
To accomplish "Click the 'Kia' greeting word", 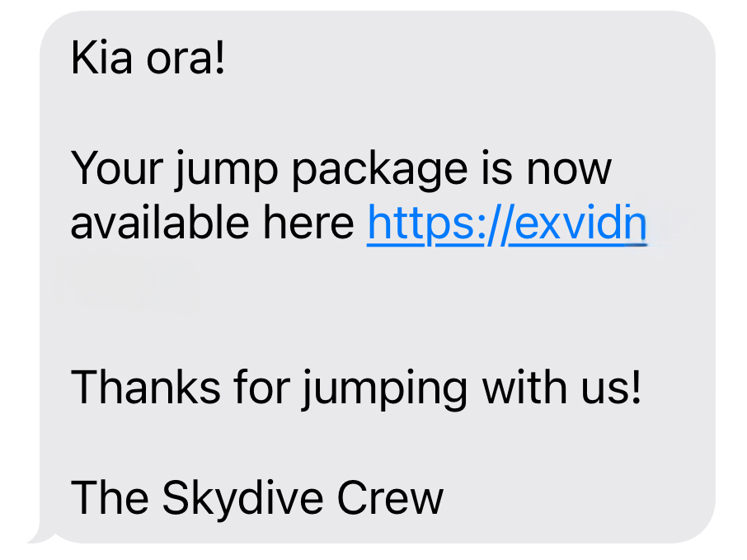I will (x=101, y=59).
